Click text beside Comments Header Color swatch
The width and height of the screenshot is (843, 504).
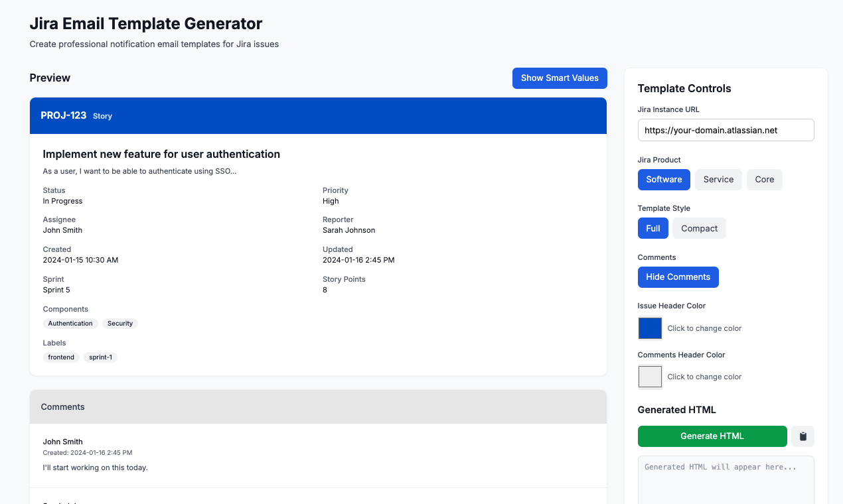[704, 377]
